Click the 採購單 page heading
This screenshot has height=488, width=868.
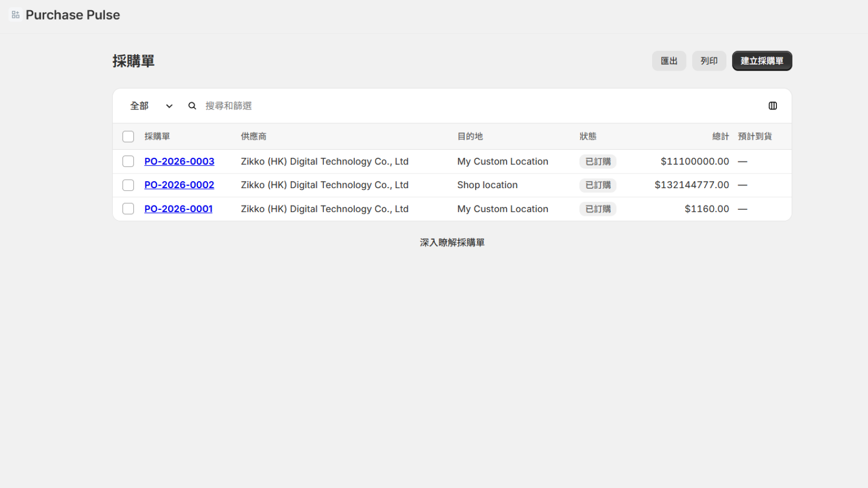pos(133,61)
